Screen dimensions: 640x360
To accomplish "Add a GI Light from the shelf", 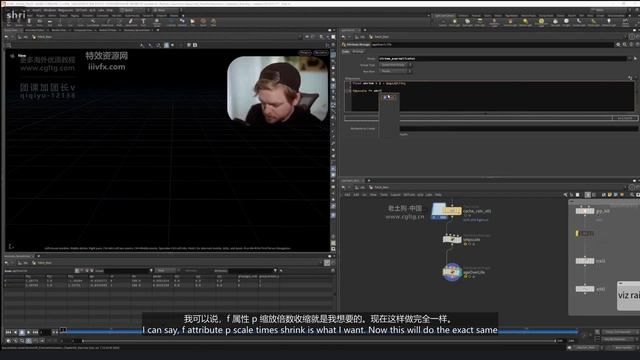I will pos(566,21).
